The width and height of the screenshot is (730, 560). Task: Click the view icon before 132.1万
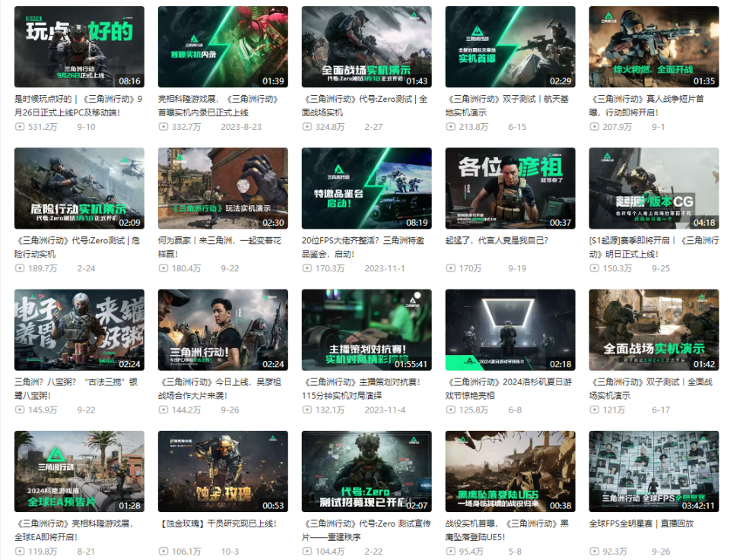pyautogui.click(x=306, y=410)
